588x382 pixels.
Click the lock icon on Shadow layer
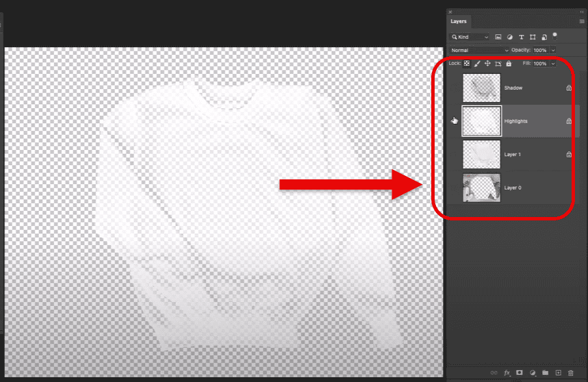pyautogui.click(x=569, y=88)
